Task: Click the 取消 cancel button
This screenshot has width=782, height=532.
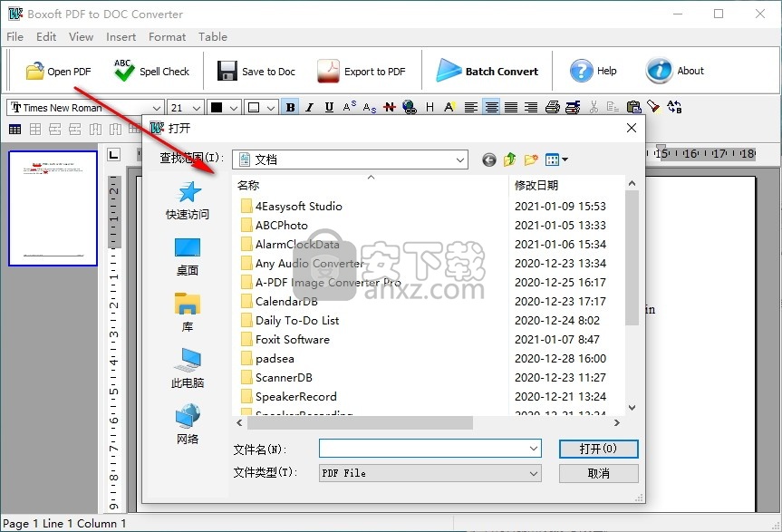Action: tap(598, 473)
